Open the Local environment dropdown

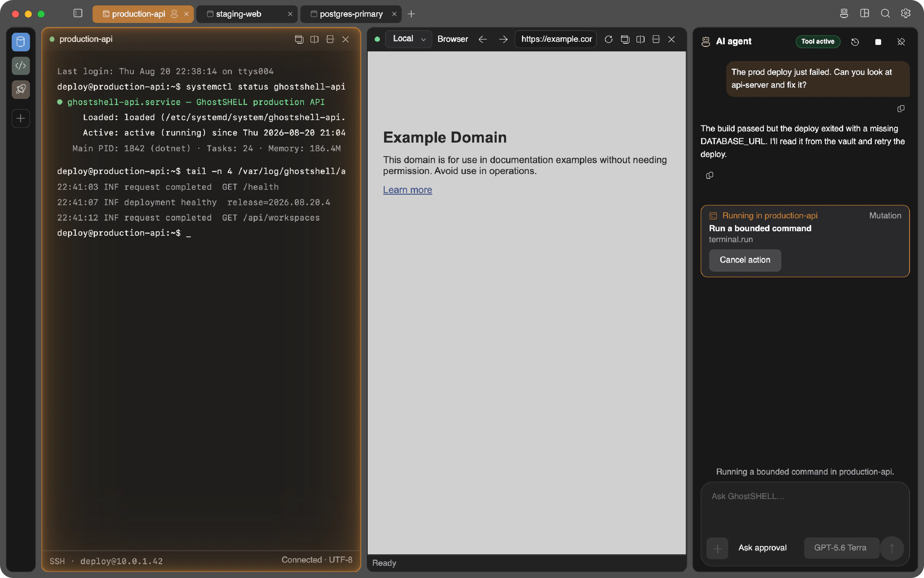pyautogui.click(x=408, y=39)
